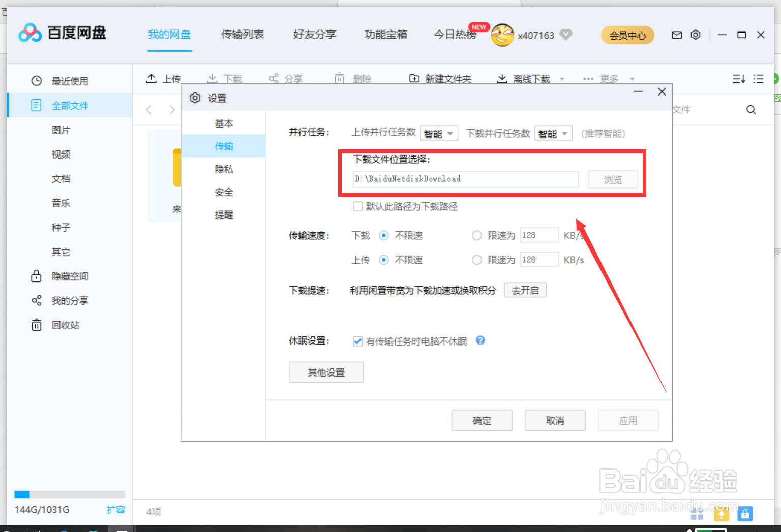Open the 会员中心 button

[627, 35]
